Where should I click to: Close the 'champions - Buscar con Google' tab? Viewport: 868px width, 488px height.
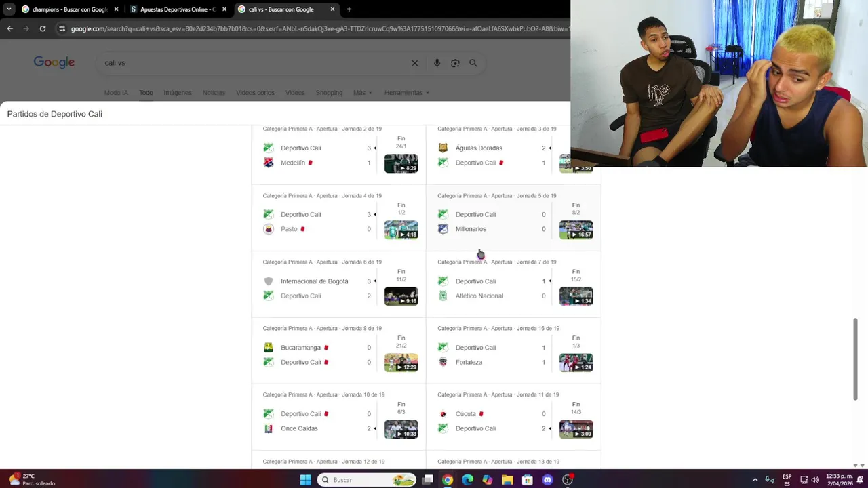point(116,9)
